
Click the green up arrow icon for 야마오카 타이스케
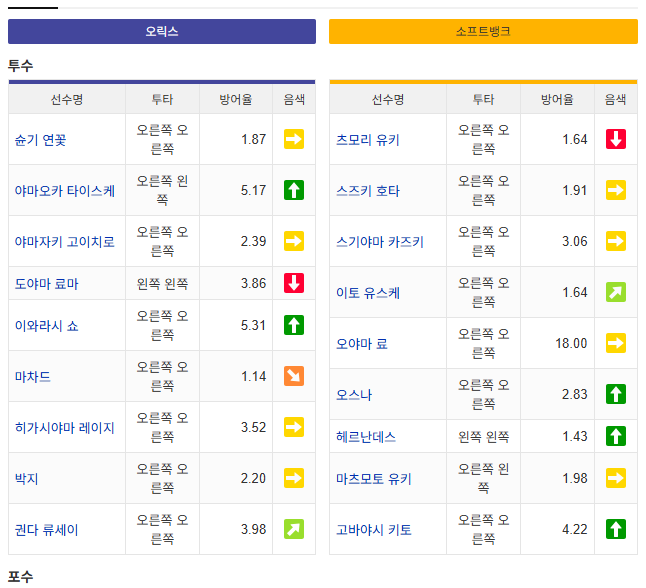pos(294,190)
